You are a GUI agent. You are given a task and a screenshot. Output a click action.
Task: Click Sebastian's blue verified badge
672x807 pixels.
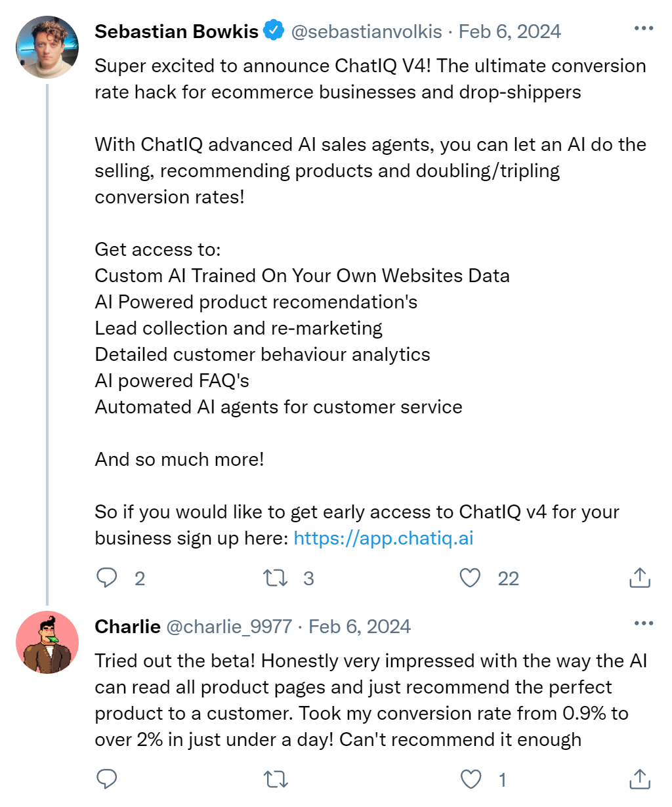coord(274,31)
